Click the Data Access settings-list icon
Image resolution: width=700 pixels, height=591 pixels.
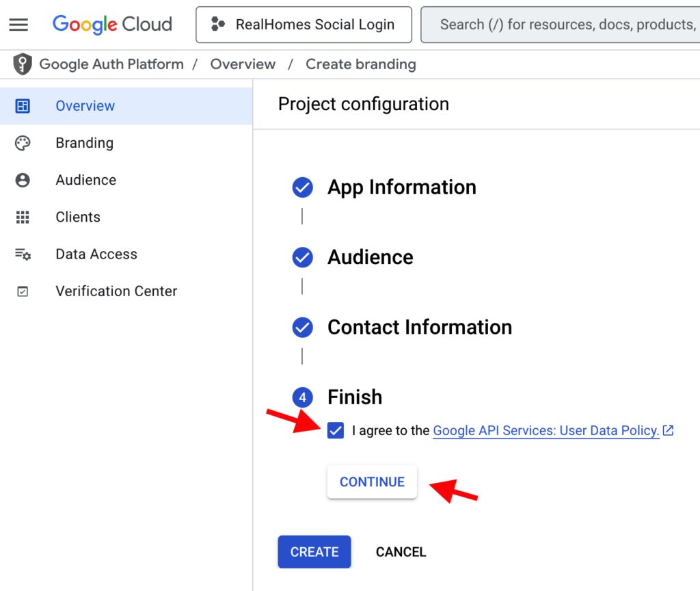tap(23, 254)
